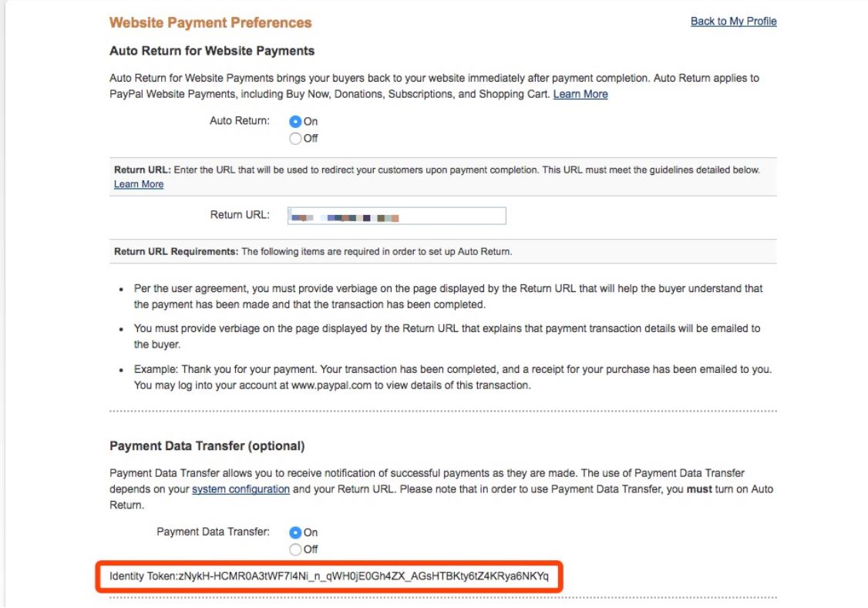Click the On label next to Auto Return
This screenshot has width=868, height=608.
(311, 121)
